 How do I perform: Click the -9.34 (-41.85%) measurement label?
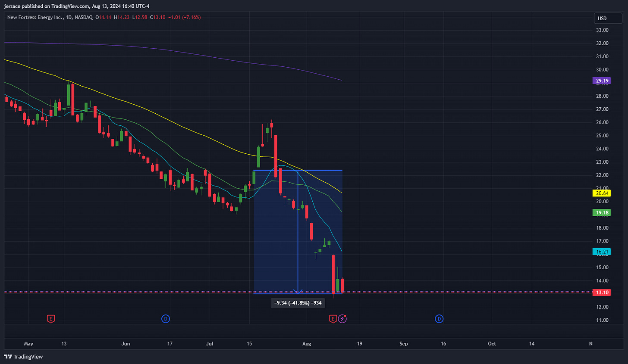[298, 303]
